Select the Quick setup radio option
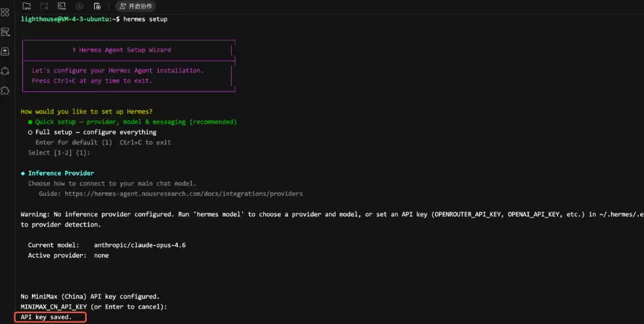This screenshot has width=644, height=324. coord(132,122)
